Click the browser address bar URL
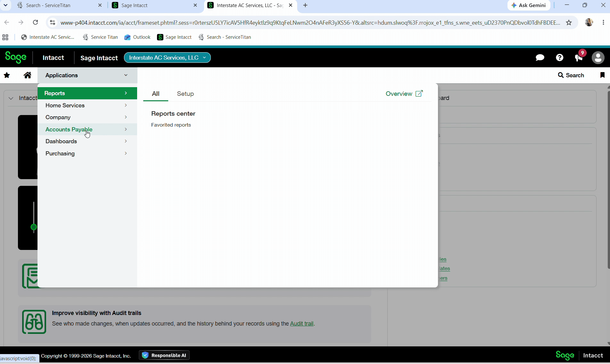The height and width of the screenshot is (364, 610). pyautogui.click(x=310, y=22)
